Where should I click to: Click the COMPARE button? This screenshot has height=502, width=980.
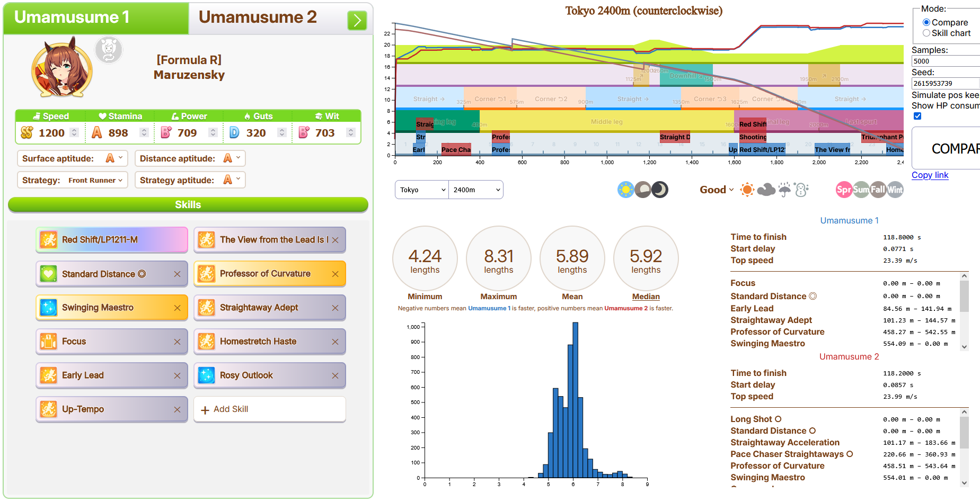(946, 148)
